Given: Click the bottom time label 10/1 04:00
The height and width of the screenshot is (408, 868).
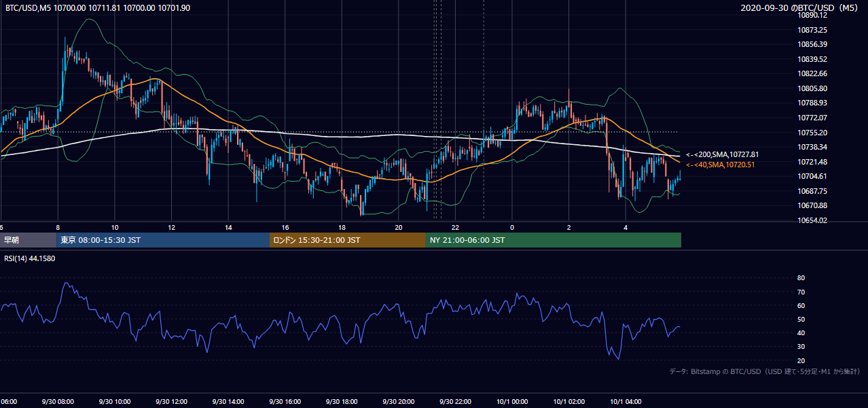Looking at the screenshot, I should [625, 402].
